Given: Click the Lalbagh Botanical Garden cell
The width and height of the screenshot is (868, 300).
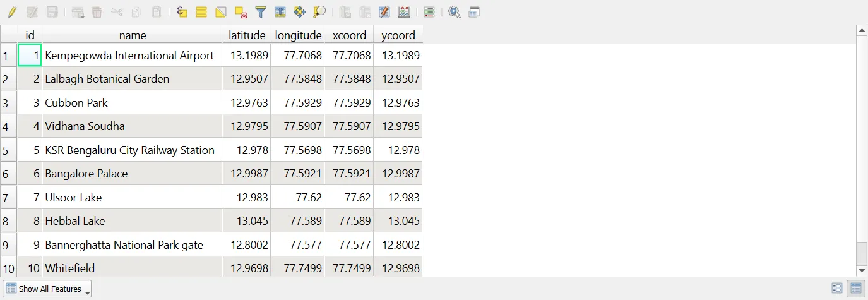Looking at the screenshot, I should point(133,79).
